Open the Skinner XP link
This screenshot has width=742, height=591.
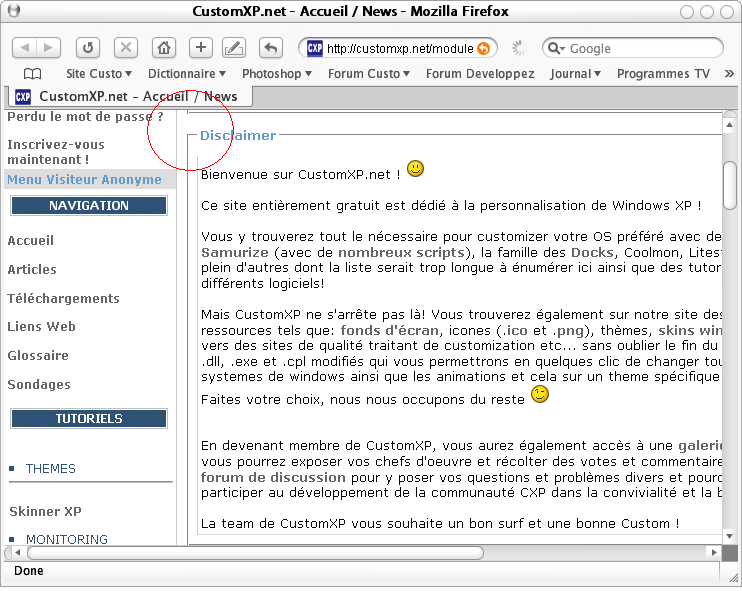[45, 512]
